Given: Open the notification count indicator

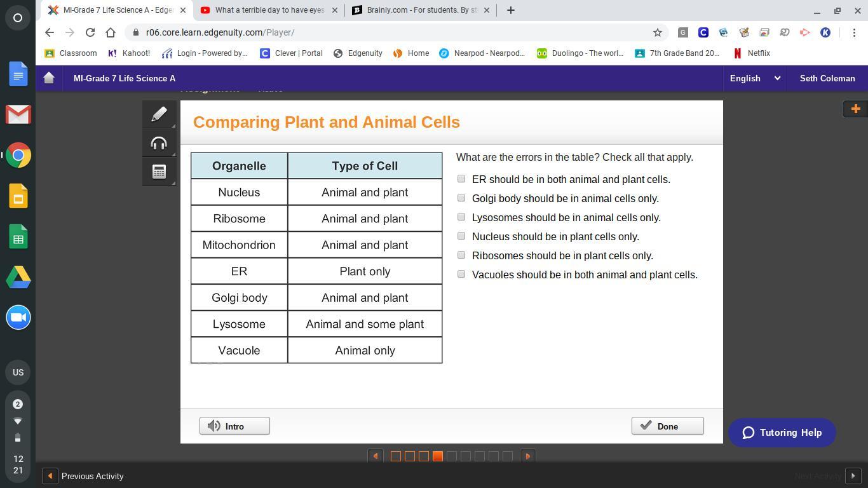Looking at the screenshot, I should coord(18,404).
